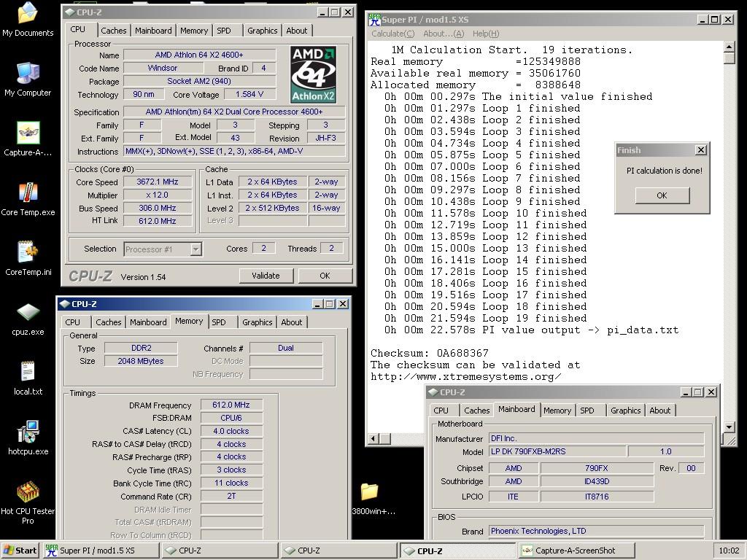Click the Code Name value Windsor

point(163,68)
